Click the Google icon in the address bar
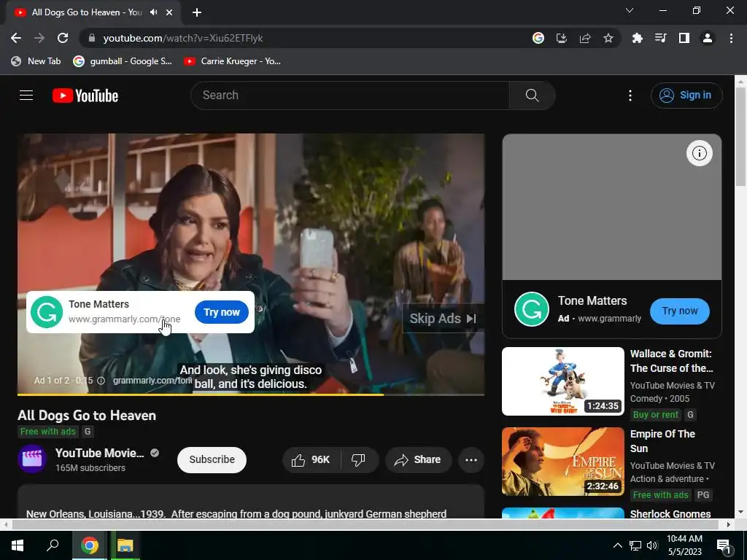This screenshot has width=747, height=560. 538,38
